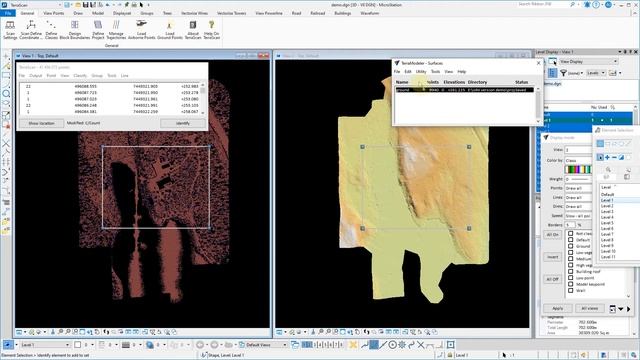Click the Borders percentage input field

click(x=570, y=225)
